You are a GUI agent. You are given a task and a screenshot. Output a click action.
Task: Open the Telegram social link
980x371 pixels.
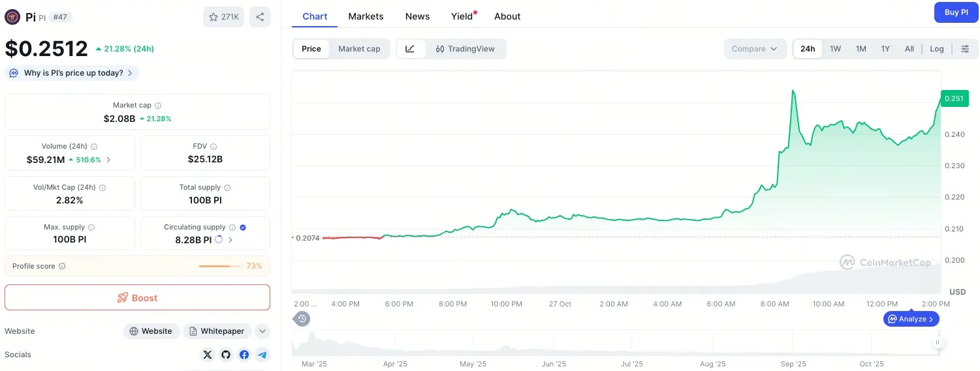[x=262, y=355]
